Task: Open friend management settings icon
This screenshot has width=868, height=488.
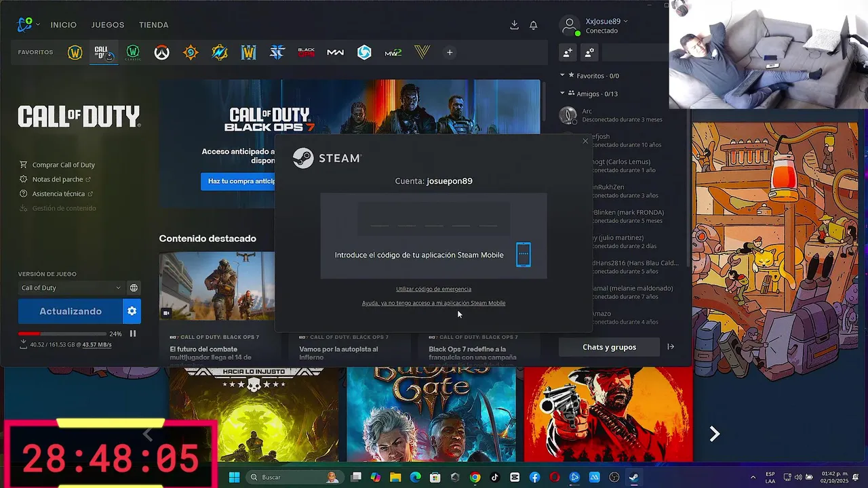Action: click(x=589, y=52)
